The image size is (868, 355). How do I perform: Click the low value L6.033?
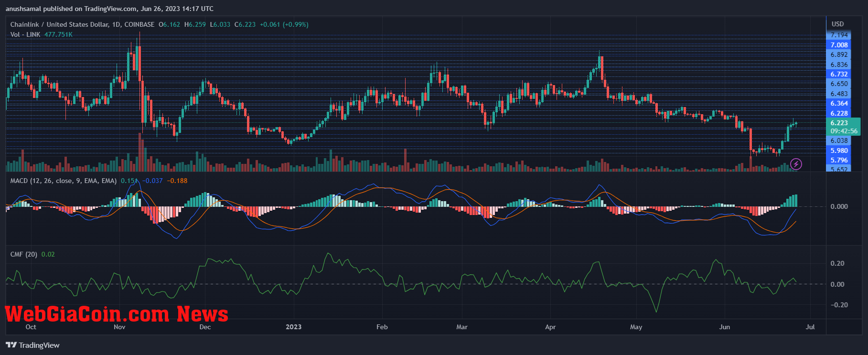(x=220, y=24)
